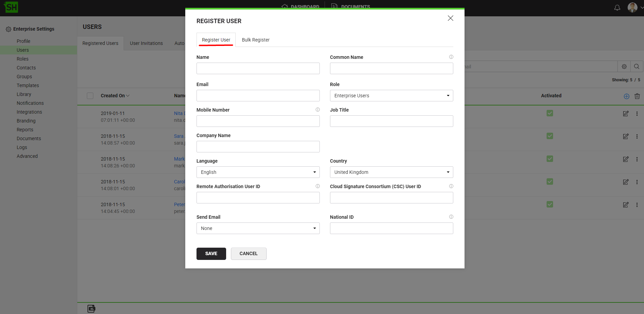Click the info icon beside Common Name
This screenshot has height=314, width=644.
[x=451, y=57]
